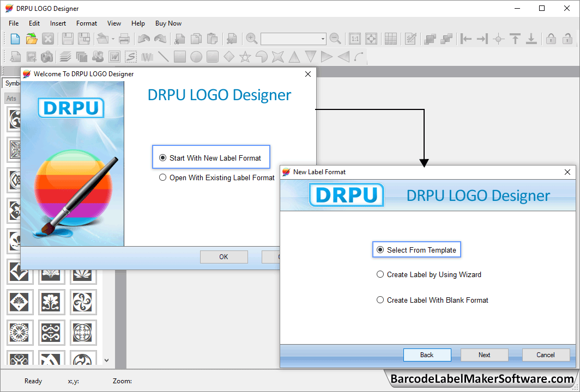Select the ellipse shape tool
The width and height of the screenshot is (580, 392).
pyautogui.click(x=196, y=57)
